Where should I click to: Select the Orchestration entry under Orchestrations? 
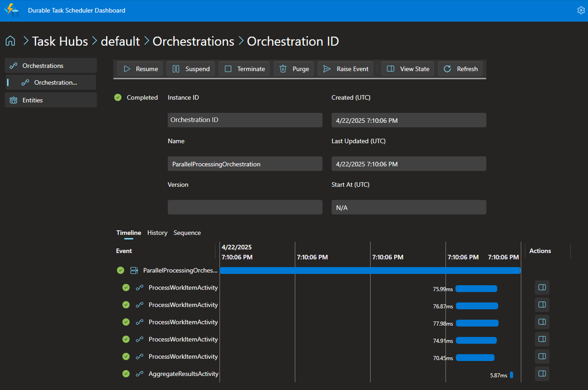(56, 82)
